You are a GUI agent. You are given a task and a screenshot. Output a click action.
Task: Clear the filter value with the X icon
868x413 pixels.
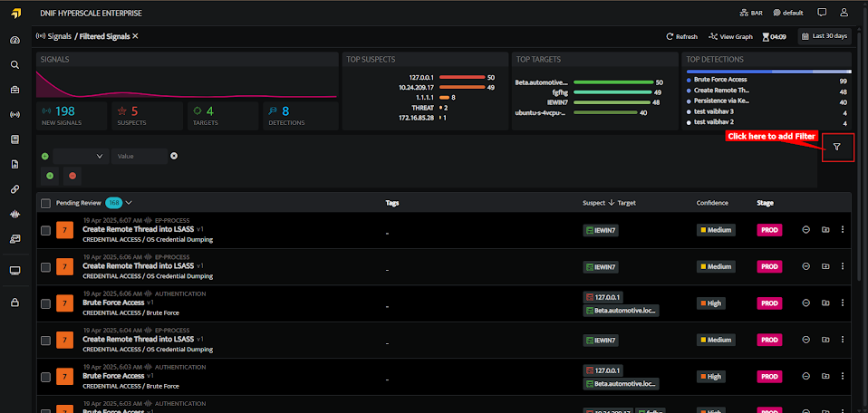point(174,156)
